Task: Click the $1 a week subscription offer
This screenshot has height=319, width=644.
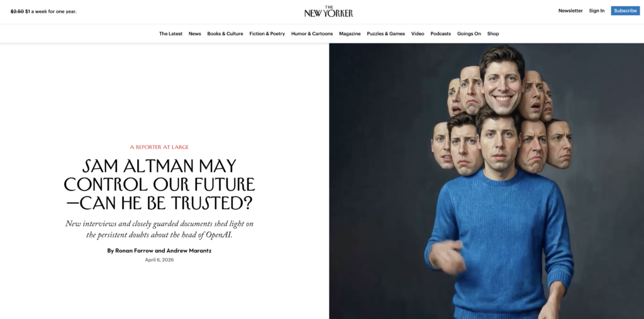Action: 43,11
